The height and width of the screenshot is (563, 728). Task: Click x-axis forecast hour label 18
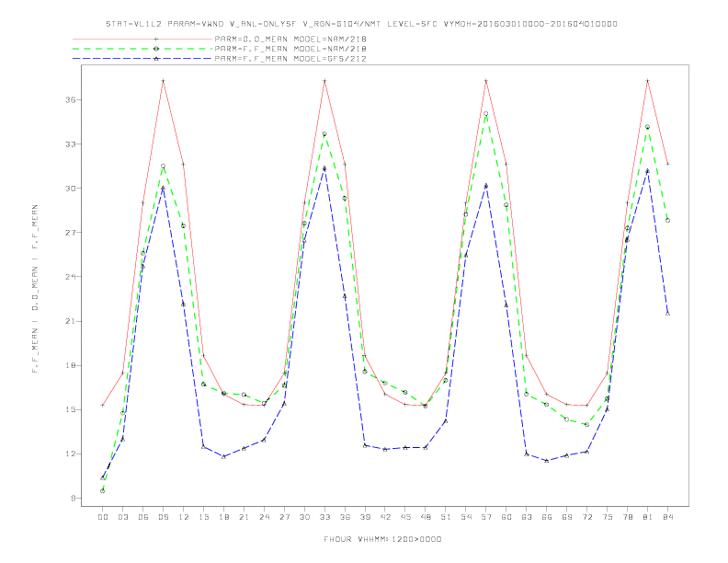[x=223, y=517]
